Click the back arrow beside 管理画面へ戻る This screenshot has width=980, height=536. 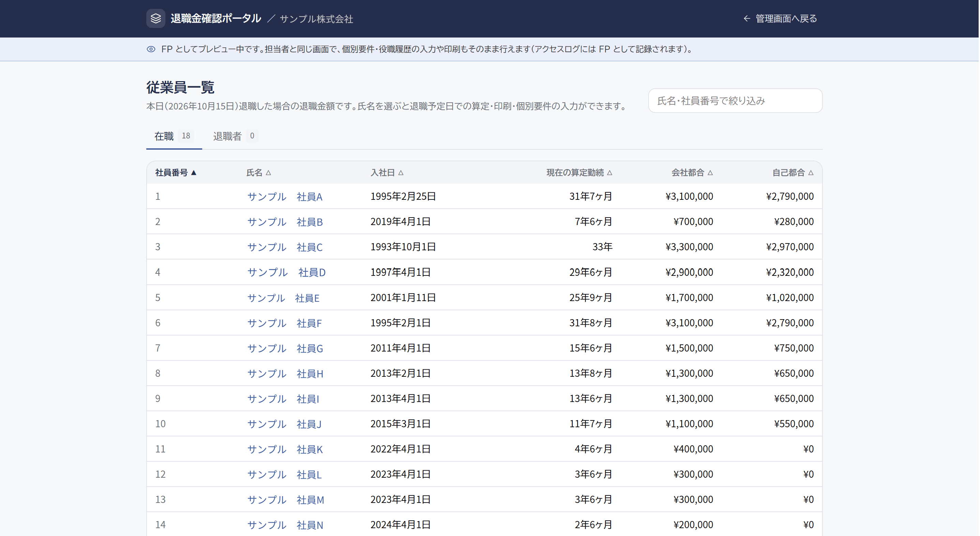[x=747, y=18]
